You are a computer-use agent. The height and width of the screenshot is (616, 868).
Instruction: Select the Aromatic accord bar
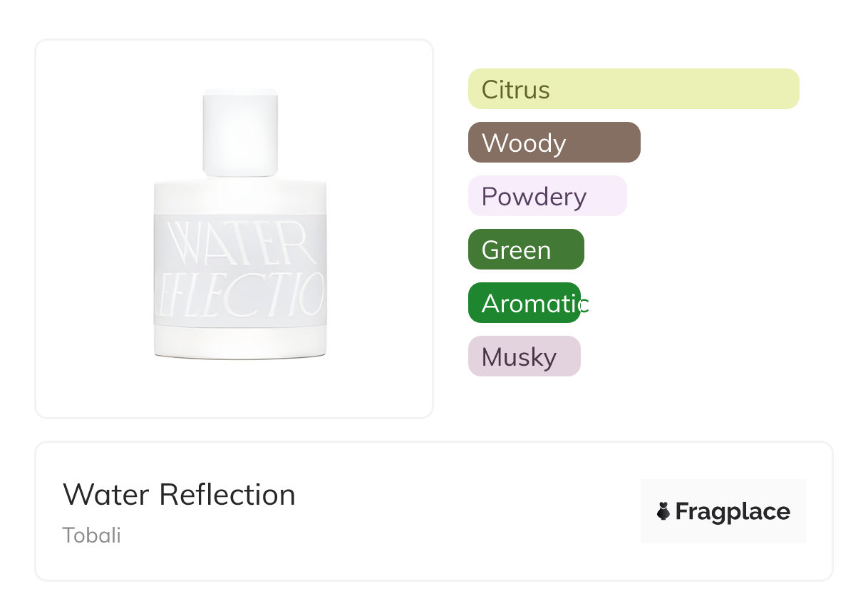click(525, 303)
